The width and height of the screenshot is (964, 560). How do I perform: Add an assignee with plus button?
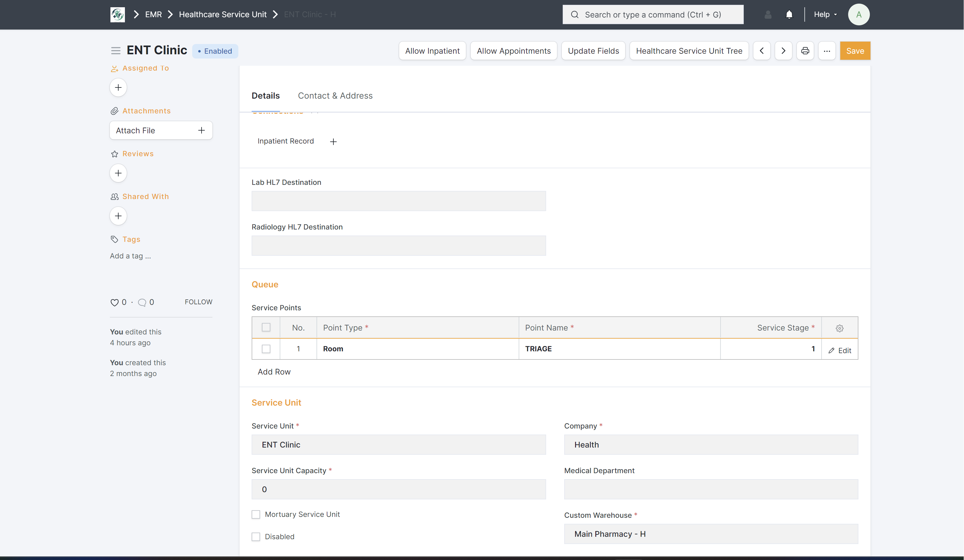click(118, 87)
